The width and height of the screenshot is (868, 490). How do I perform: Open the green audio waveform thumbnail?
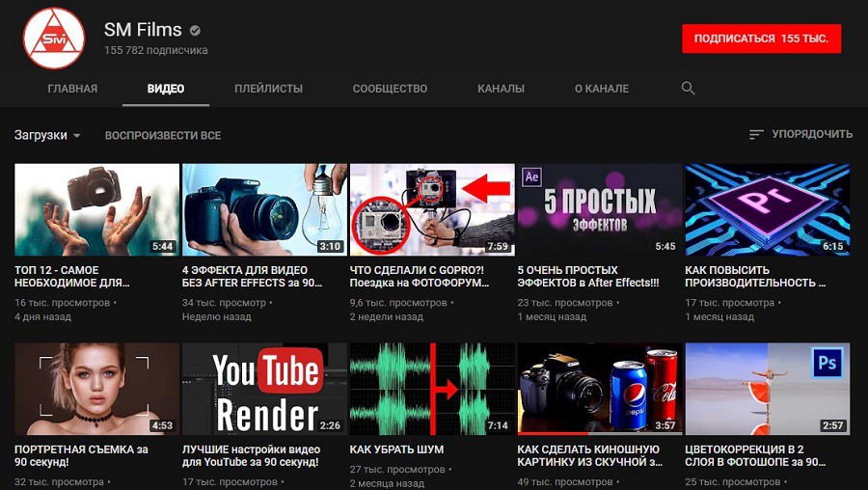click(432, 389)
